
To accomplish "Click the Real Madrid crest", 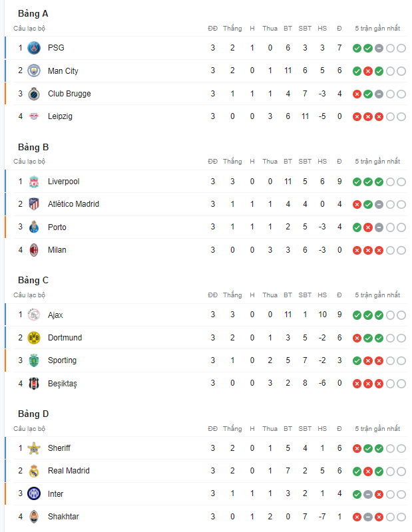I will click(34, 471).
